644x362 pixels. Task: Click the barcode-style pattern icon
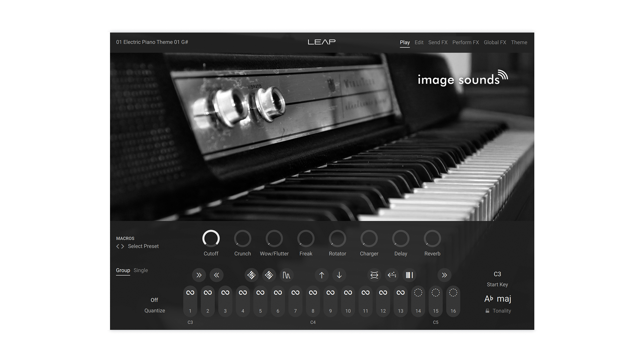click(409, 275)
